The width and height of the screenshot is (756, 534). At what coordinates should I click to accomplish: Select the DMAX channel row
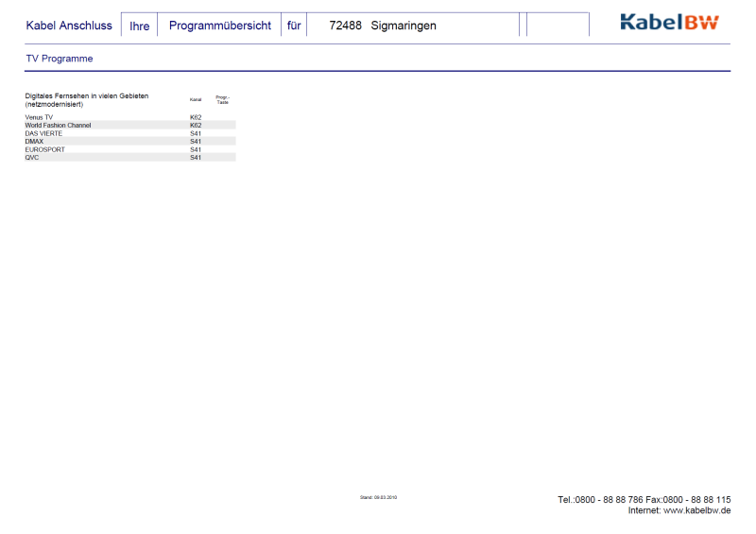click(x=34, y=142)
